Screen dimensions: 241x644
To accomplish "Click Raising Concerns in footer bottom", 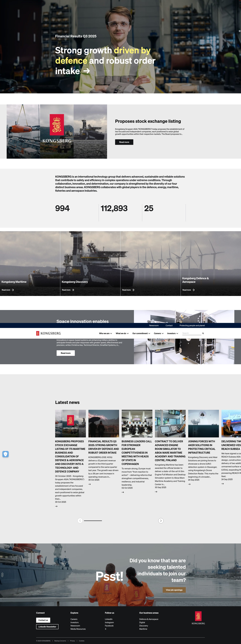I will pyautogui.click(x=60, y=641).
